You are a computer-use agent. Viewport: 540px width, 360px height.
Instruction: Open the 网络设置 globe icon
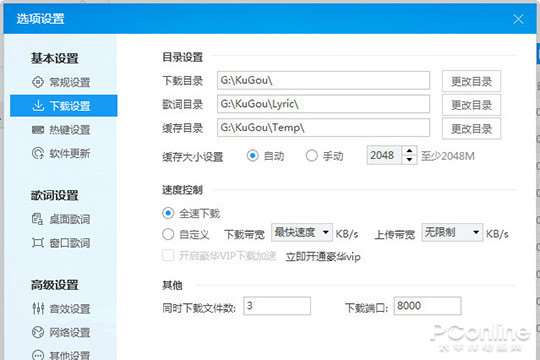[38, 332]
